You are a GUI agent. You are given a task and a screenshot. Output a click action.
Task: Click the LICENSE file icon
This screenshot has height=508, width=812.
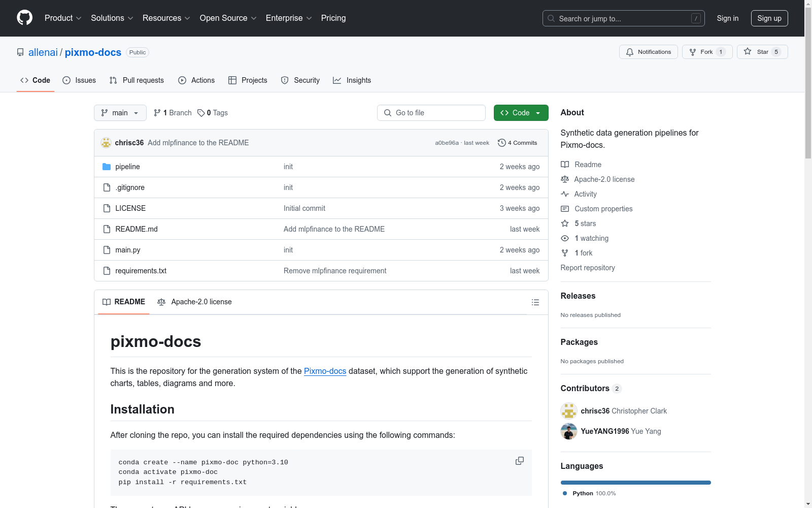107,208
